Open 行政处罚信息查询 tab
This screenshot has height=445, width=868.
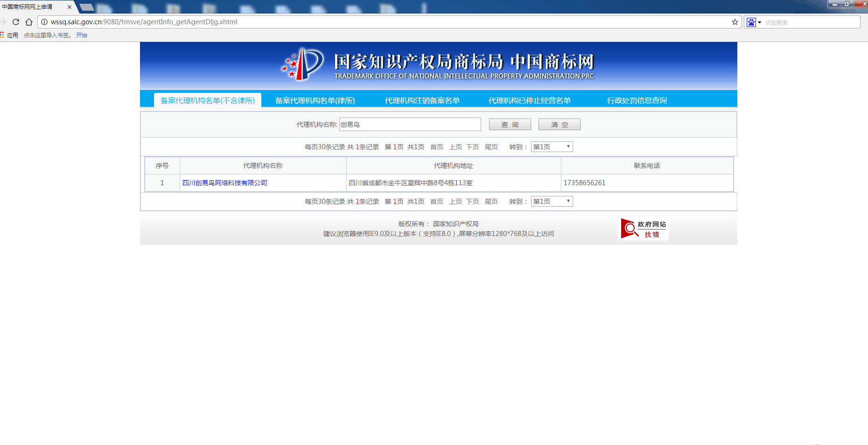coord(637,100)
